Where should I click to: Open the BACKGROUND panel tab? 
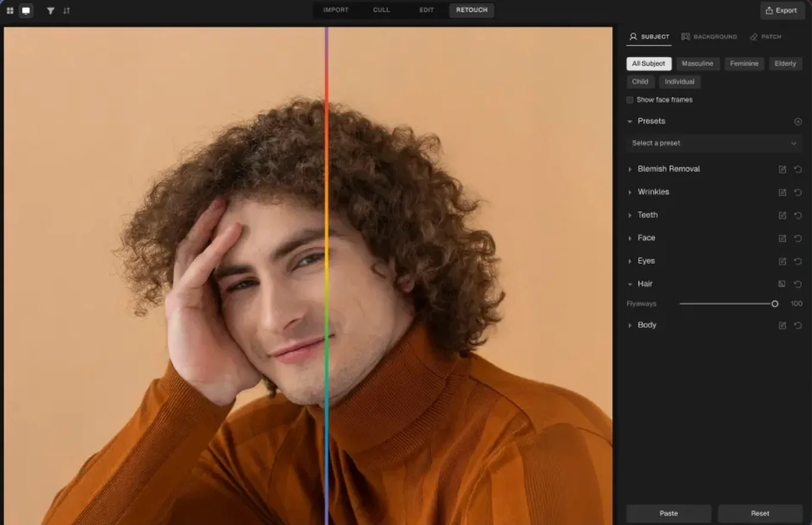point(709,37)
